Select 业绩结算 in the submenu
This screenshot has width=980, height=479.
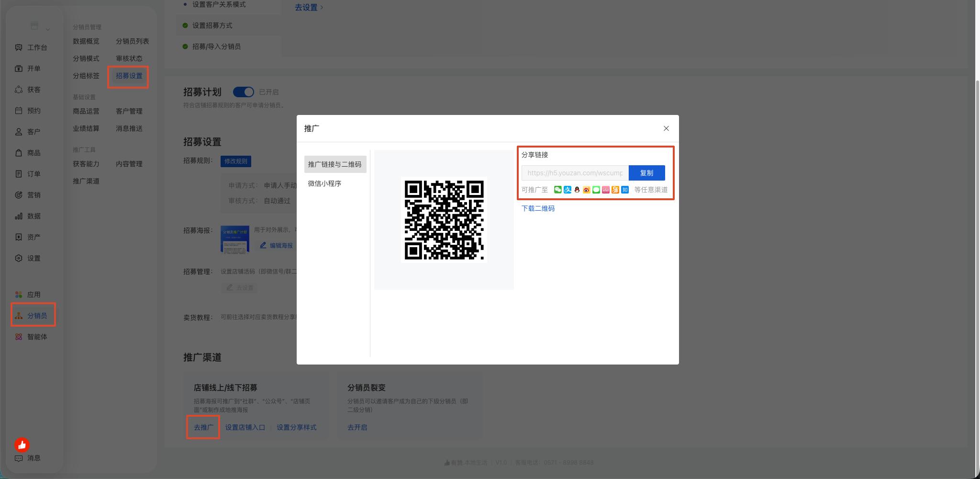[86, 128]
